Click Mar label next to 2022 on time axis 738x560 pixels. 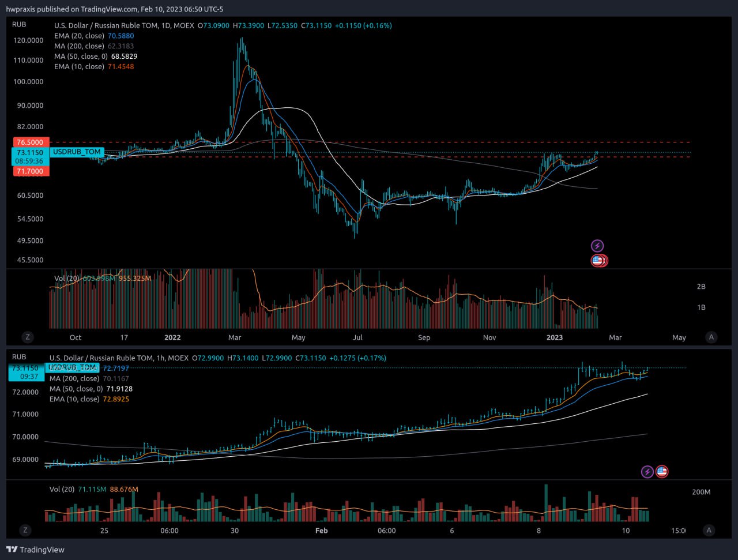(x=235, y=337)
